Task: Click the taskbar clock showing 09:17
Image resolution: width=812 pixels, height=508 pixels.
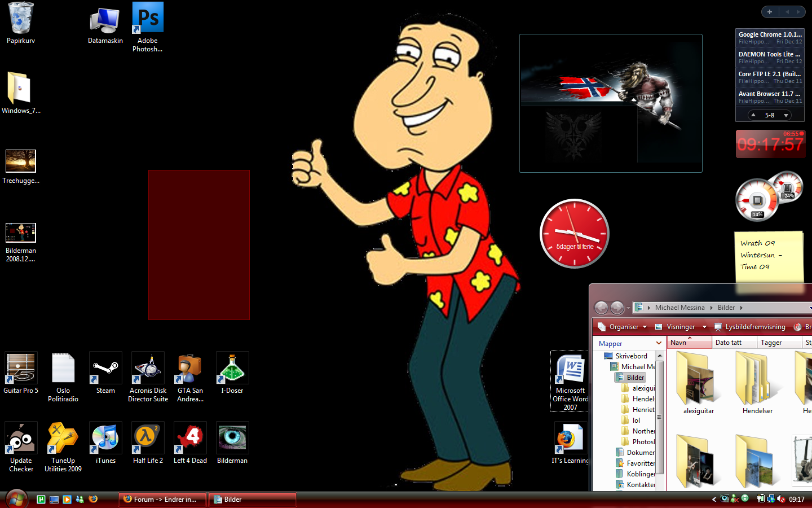Action: pos(797,500)
